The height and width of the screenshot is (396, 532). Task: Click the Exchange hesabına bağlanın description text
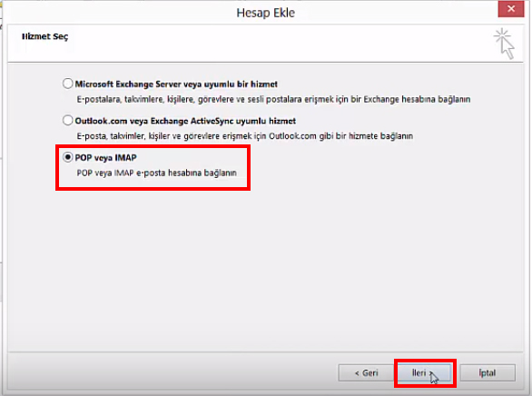point(273,99)
